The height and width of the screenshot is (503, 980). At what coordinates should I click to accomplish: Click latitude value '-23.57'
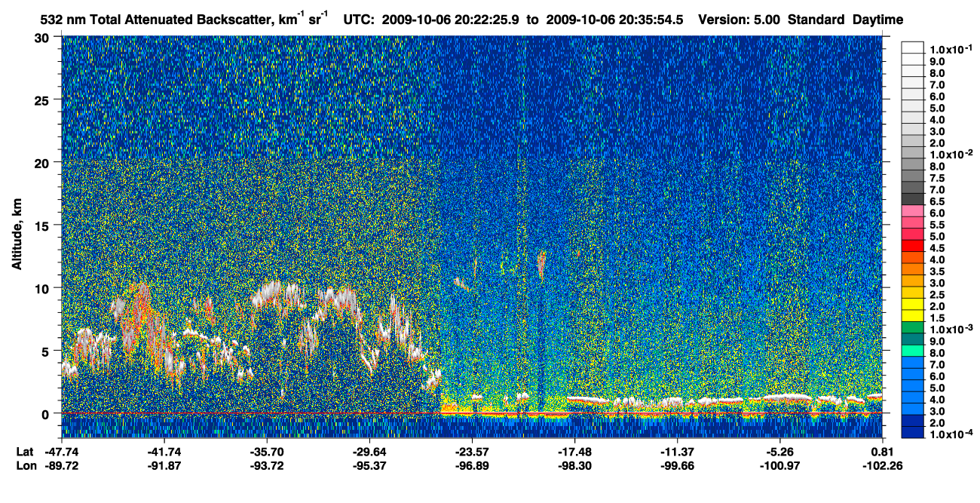coord(472,452)
